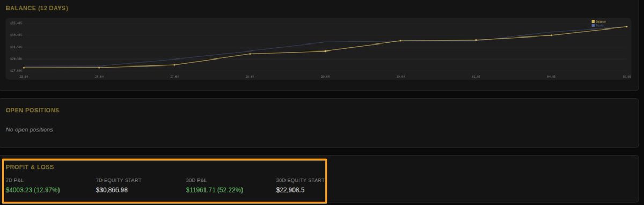Viewport: 644px width, 205px height.
Task: Click the 30D P&L label
Action: pyautogui.click(x=196, y=180)
